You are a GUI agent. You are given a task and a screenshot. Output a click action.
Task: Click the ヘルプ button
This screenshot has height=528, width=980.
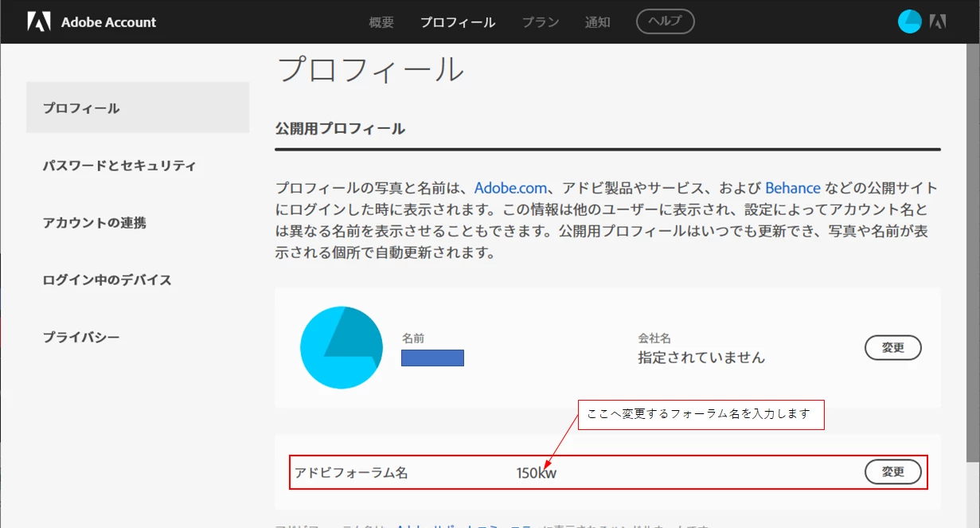666,22
